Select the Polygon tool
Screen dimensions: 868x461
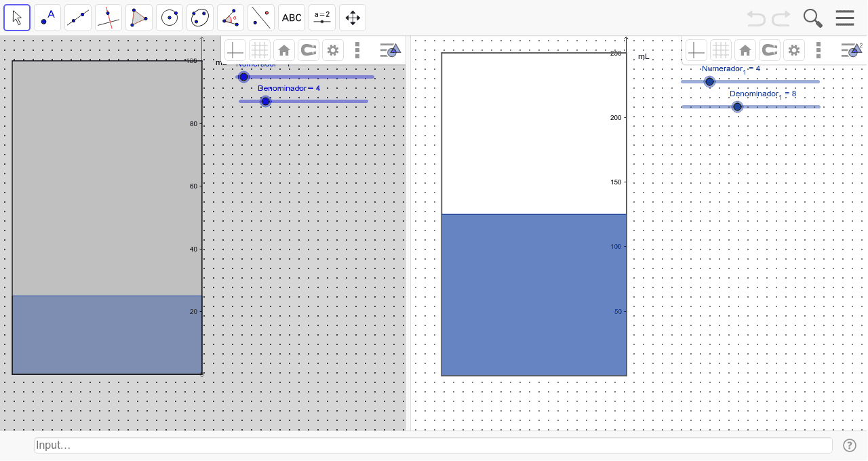click(x=139, y=18)
